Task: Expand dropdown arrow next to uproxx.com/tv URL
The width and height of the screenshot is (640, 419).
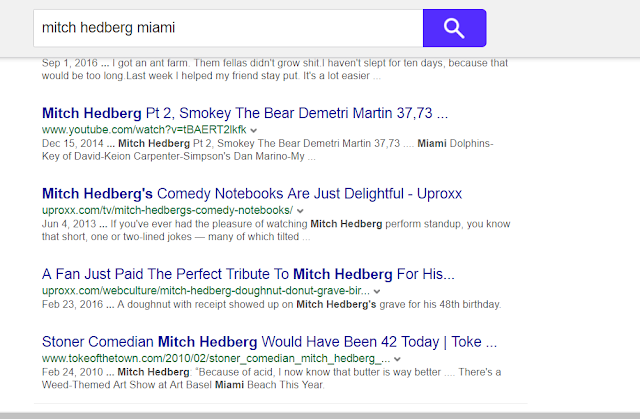Action: [x=300, y=211]
